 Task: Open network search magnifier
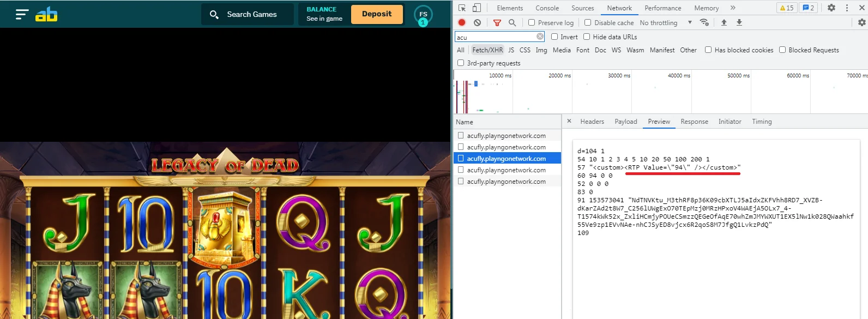click(512, 22)
